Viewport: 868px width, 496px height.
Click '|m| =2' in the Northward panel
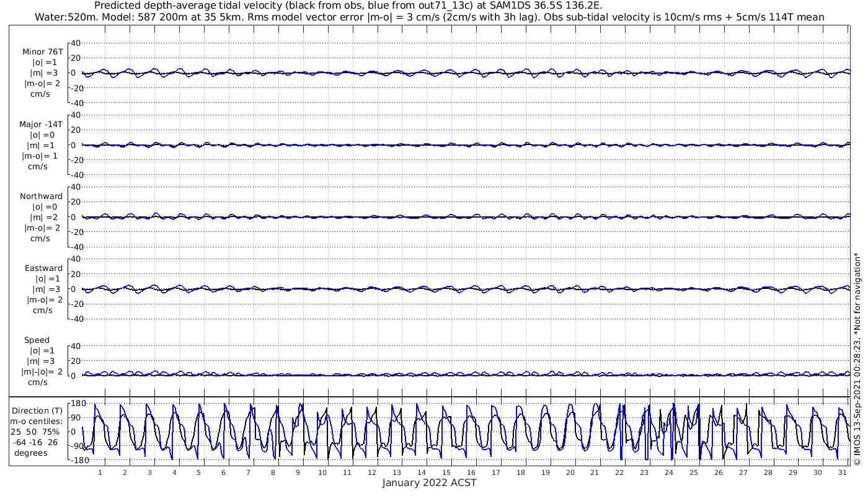43,218
